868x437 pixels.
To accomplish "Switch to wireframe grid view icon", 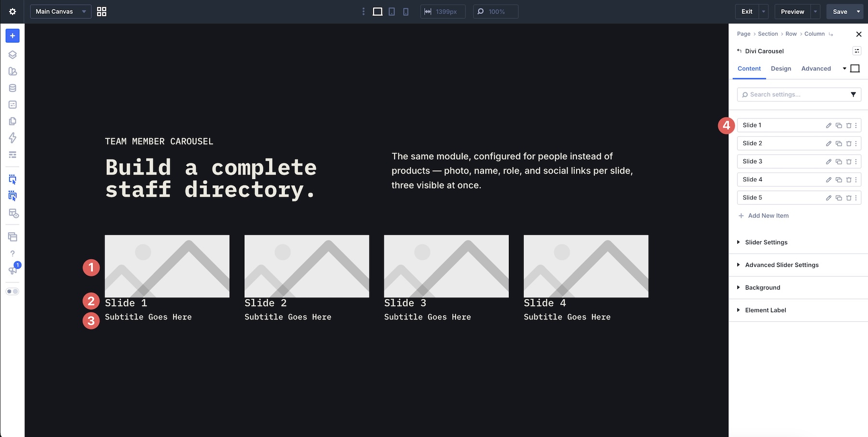I will (x=102, y=12).
